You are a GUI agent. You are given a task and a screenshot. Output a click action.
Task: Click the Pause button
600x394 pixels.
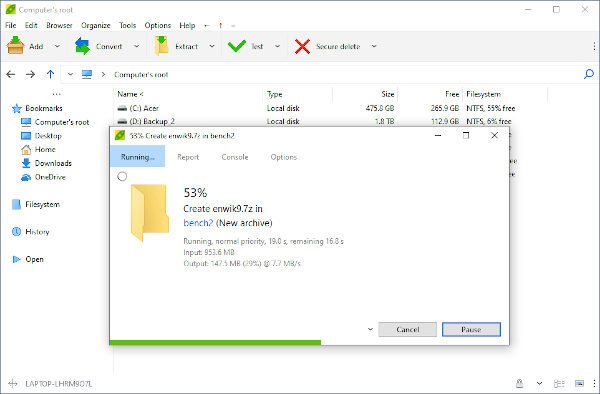[x=471, y=329]
